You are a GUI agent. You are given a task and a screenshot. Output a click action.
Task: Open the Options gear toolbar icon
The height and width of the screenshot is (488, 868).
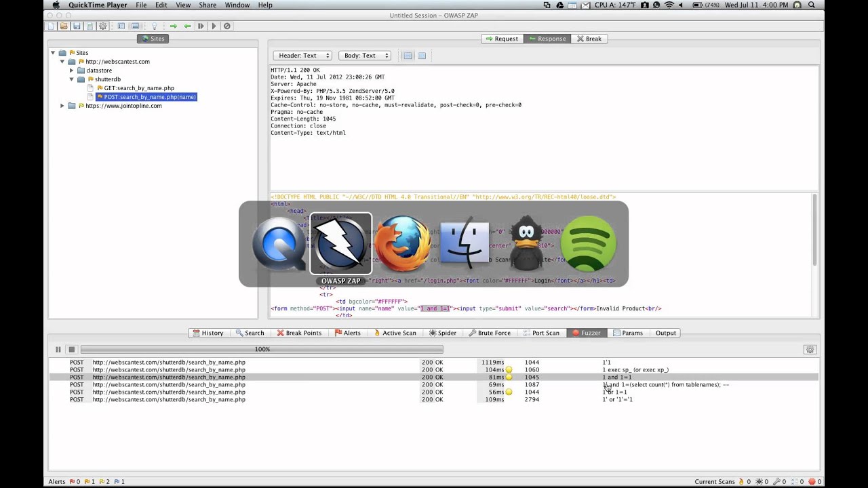coord(103,26)
